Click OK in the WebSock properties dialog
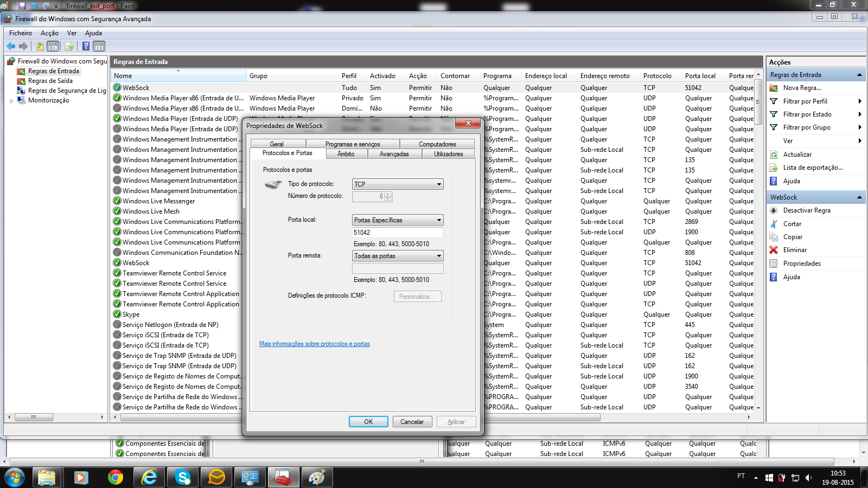The height and width of the screenshot is (488, 868). pos(368,422)
